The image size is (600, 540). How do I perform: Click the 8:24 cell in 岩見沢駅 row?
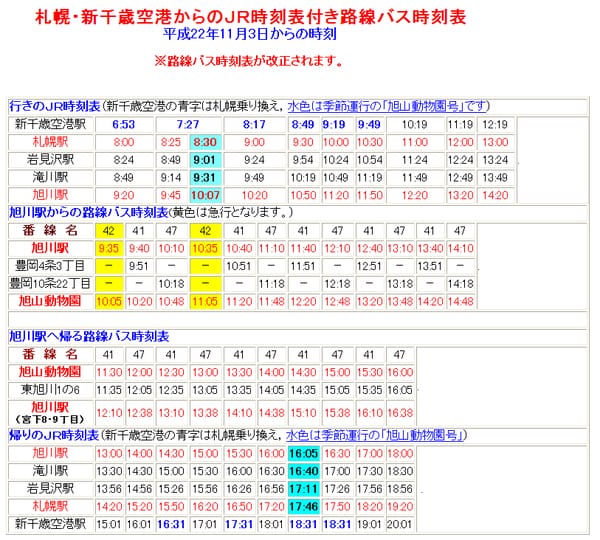pos(124,160)
